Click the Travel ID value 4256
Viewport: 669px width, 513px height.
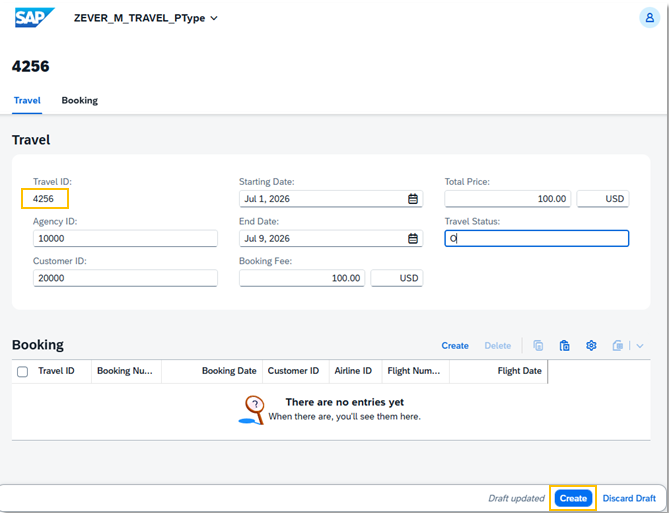(x=44, y=198)
